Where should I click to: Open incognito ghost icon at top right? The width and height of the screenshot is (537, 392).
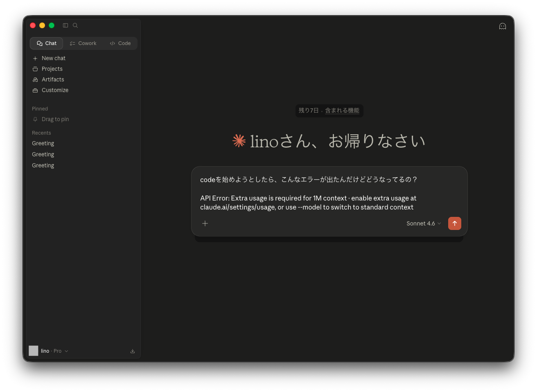coord(503,26)
